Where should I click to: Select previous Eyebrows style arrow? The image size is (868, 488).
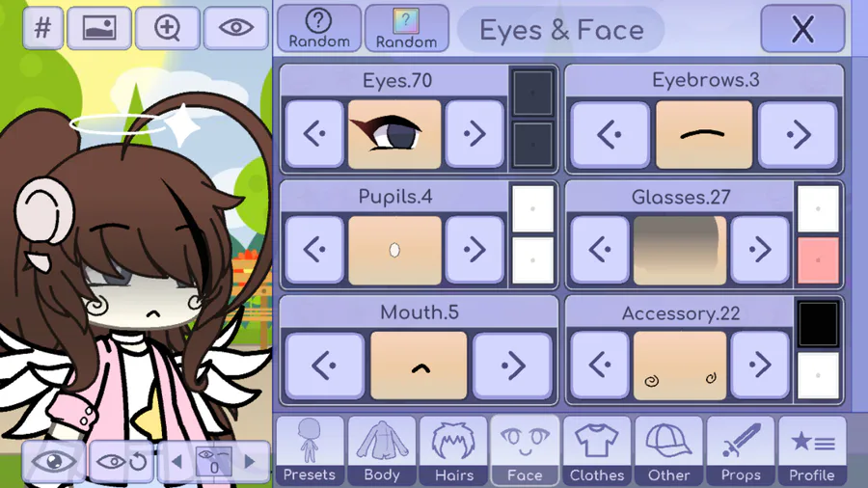click(x=610, y=134)
